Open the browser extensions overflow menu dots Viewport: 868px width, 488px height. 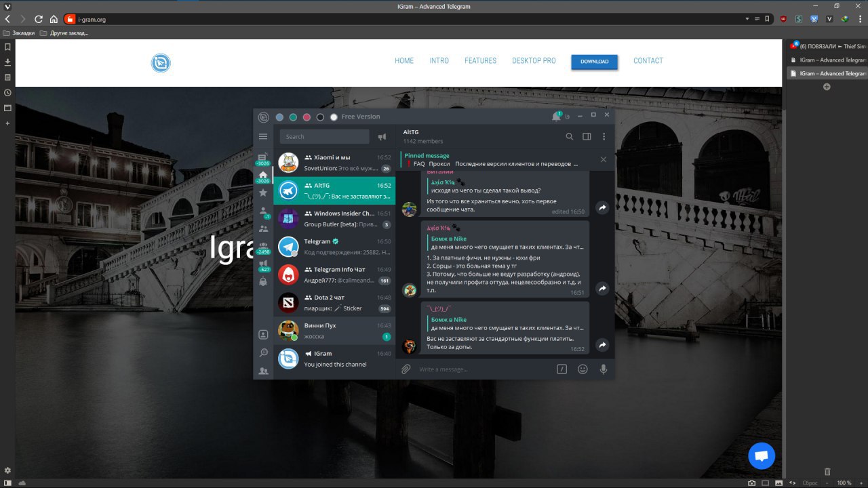[x=860, y=19]
